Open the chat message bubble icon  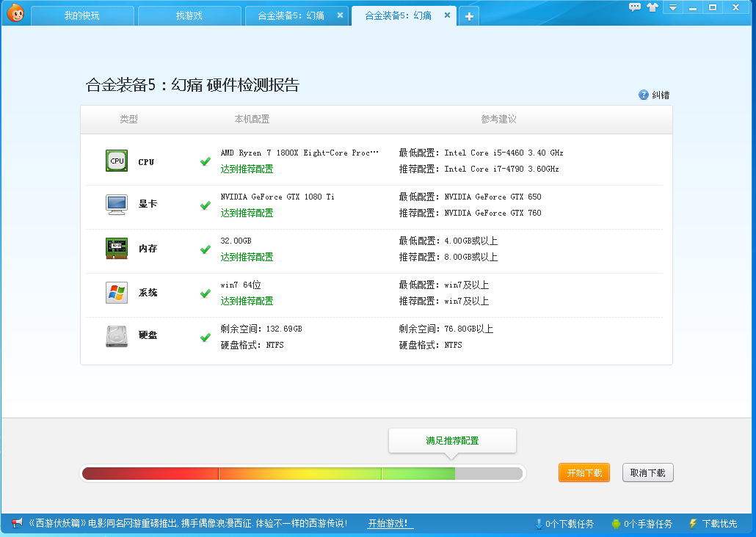[x=634, y=7]
